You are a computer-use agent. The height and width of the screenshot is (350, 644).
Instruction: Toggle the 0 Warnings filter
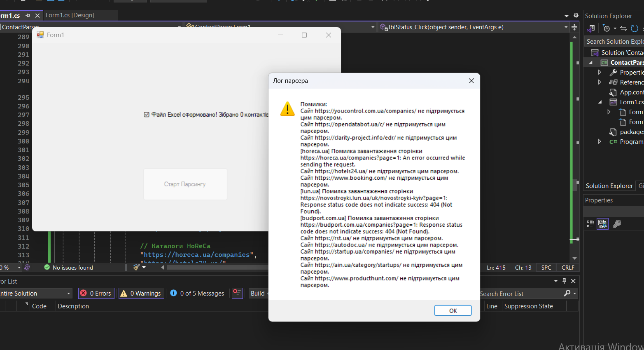point(141,294)
